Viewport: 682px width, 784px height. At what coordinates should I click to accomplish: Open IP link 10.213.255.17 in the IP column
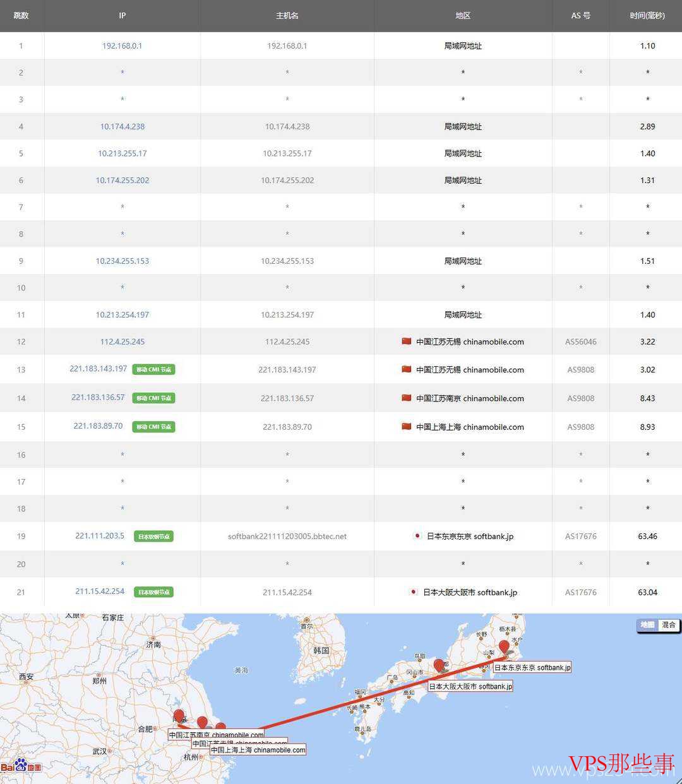pos(123,153)
